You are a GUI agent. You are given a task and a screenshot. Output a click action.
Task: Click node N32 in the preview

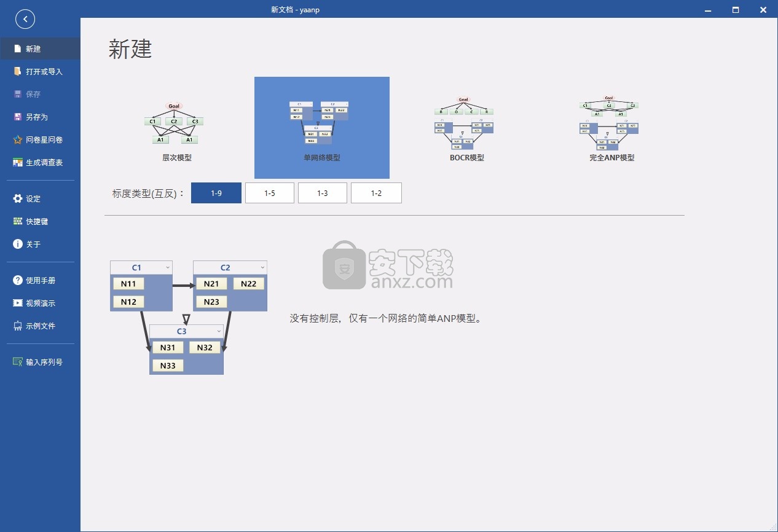point(205,348)
